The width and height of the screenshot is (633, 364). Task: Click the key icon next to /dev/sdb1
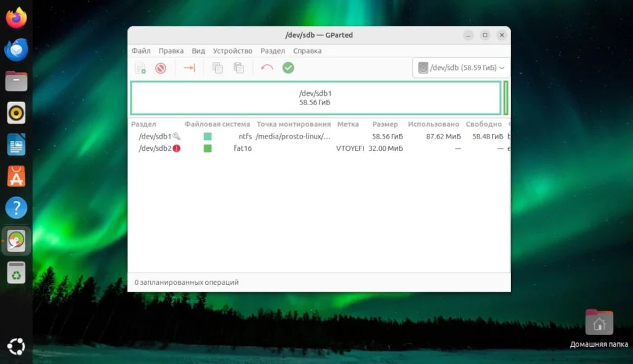(176, 137)
